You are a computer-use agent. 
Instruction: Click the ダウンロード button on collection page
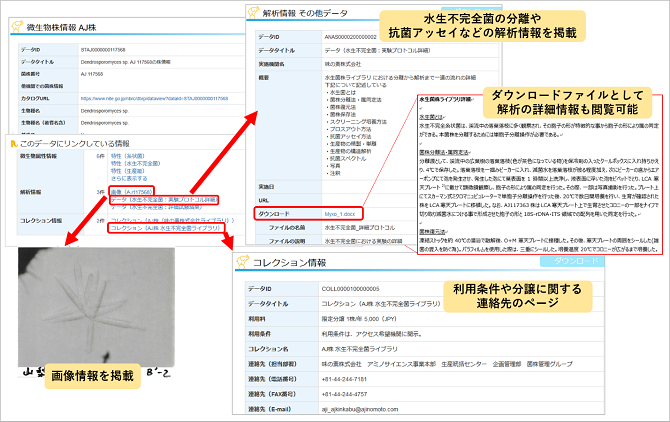572,261
